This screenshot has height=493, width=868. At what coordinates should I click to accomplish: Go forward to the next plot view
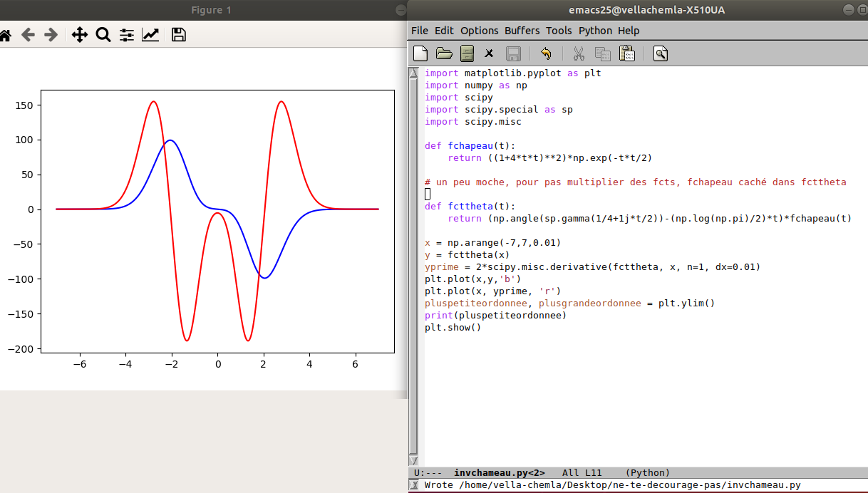point(51,35)
